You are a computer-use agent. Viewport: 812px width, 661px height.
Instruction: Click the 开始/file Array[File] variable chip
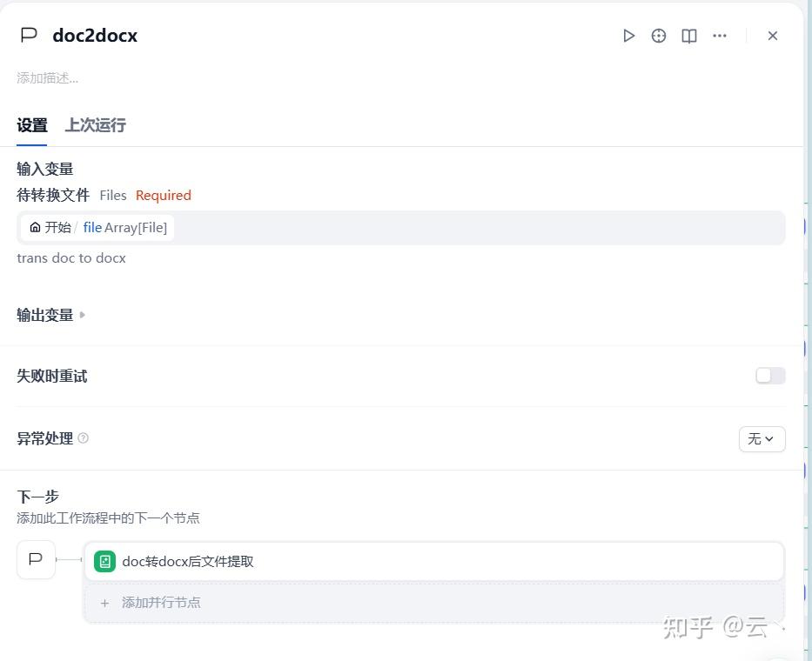(x=97, y=228)
